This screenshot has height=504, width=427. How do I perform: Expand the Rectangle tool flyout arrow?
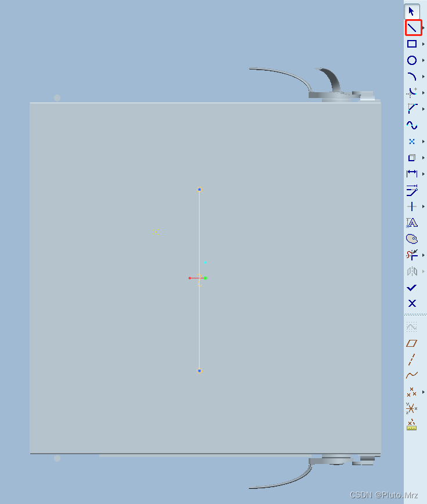424,44
